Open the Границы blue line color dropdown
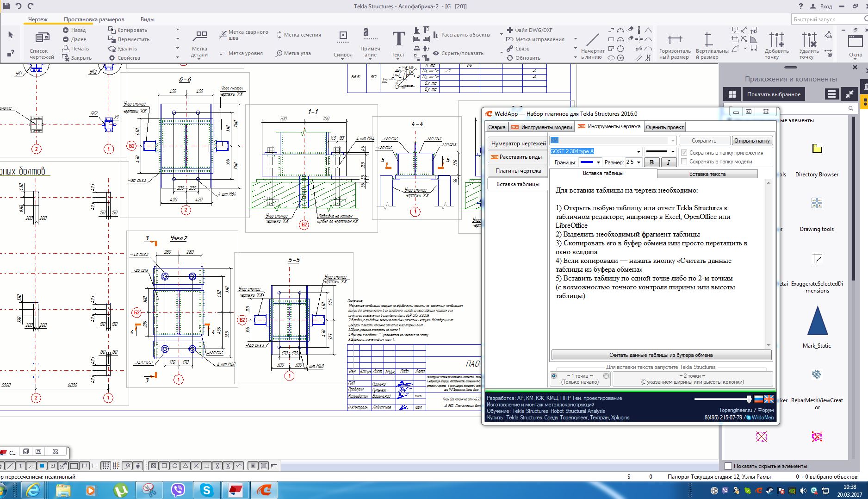868x499 pixels. click(598, 162)
